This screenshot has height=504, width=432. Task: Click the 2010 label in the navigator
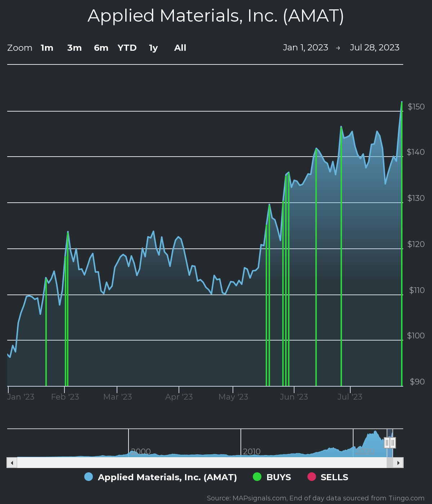252,451
